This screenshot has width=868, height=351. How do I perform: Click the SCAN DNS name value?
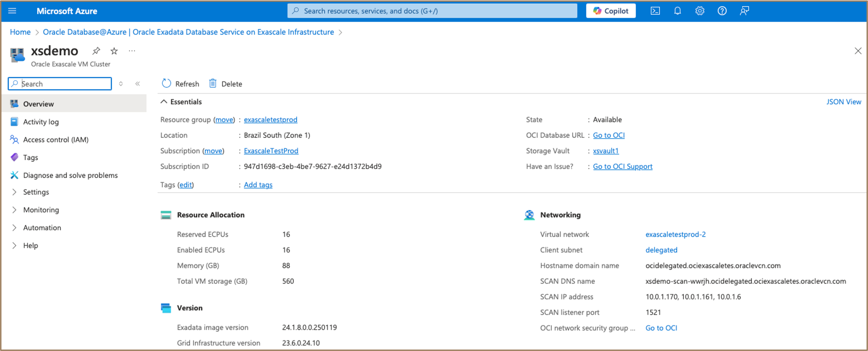coord(745,281)
